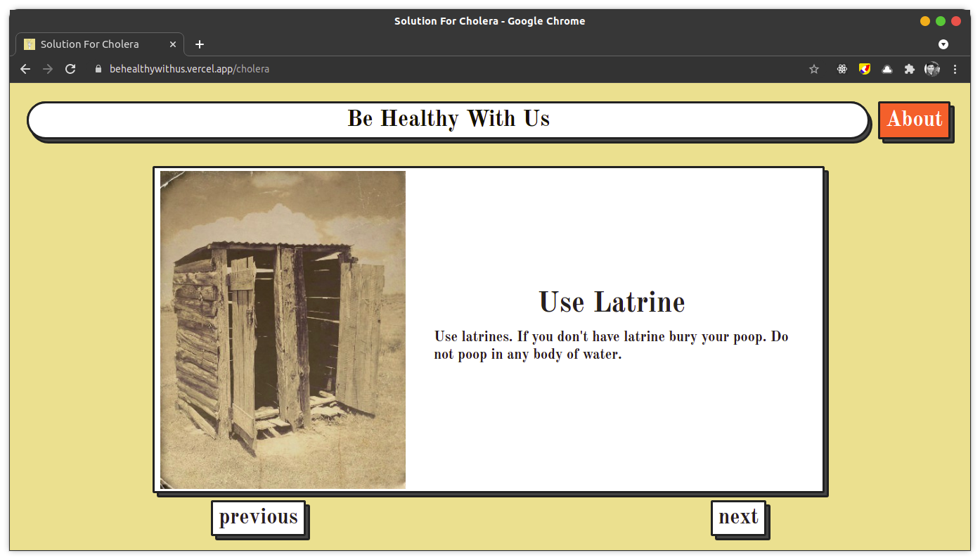Open a new browser tab
This screenshot has width=980, height=560.
point(200,44)
